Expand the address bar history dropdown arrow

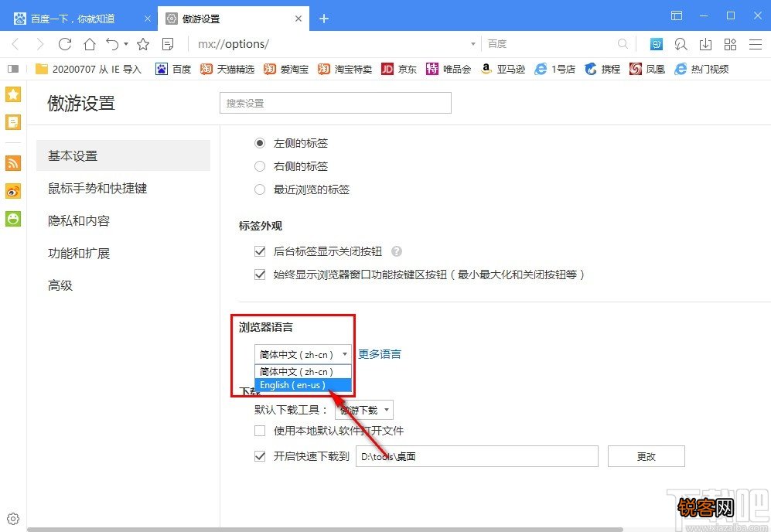473,44
